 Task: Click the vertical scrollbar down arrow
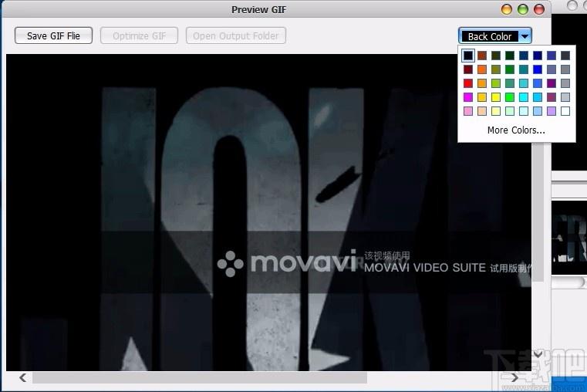(538, 354)
